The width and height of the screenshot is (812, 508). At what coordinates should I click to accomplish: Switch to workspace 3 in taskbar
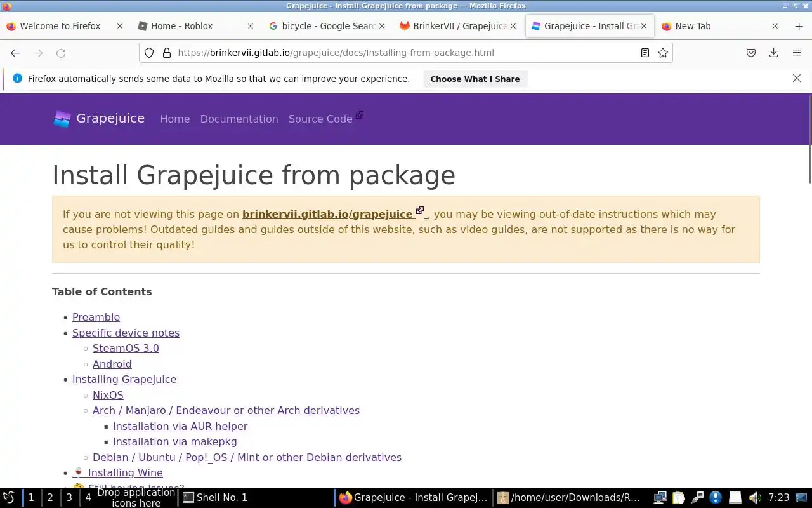[69, 497]
